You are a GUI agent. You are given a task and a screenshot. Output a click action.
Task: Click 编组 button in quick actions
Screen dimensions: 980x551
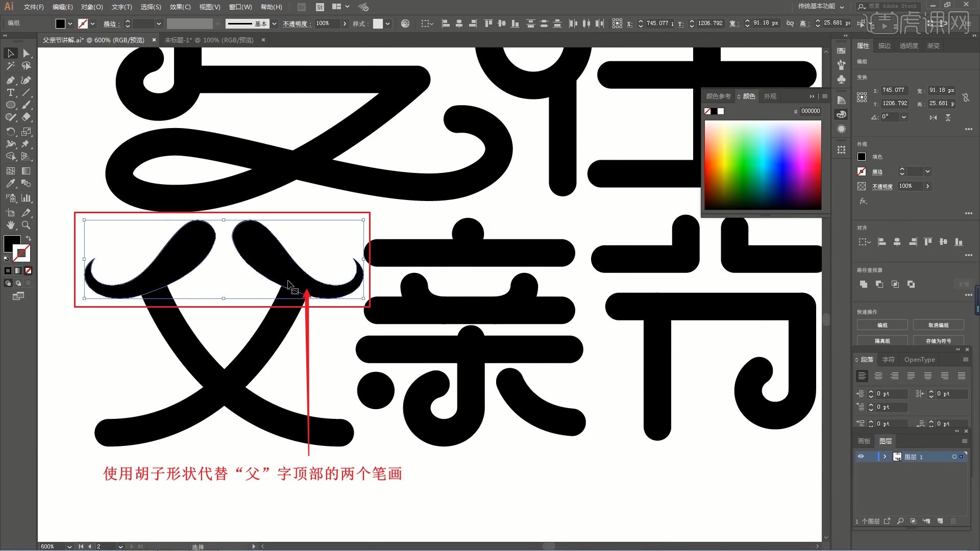click(881, 325)
